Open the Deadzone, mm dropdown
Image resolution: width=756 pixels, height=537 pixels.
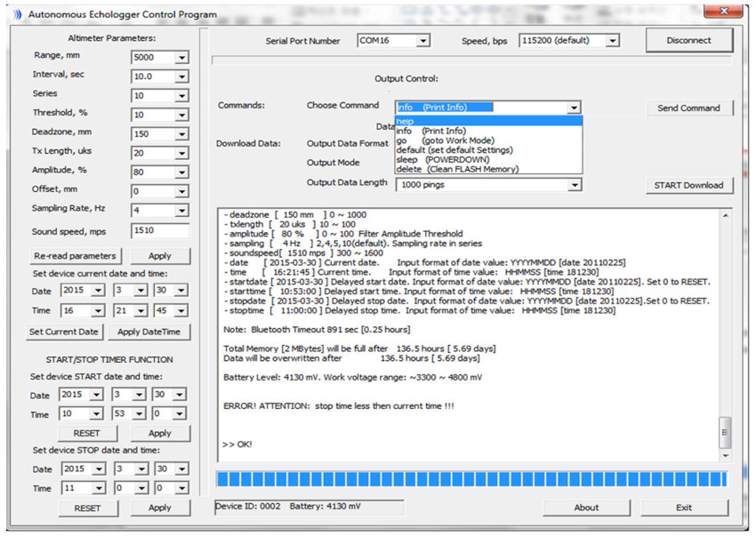(x=181, y=134)
